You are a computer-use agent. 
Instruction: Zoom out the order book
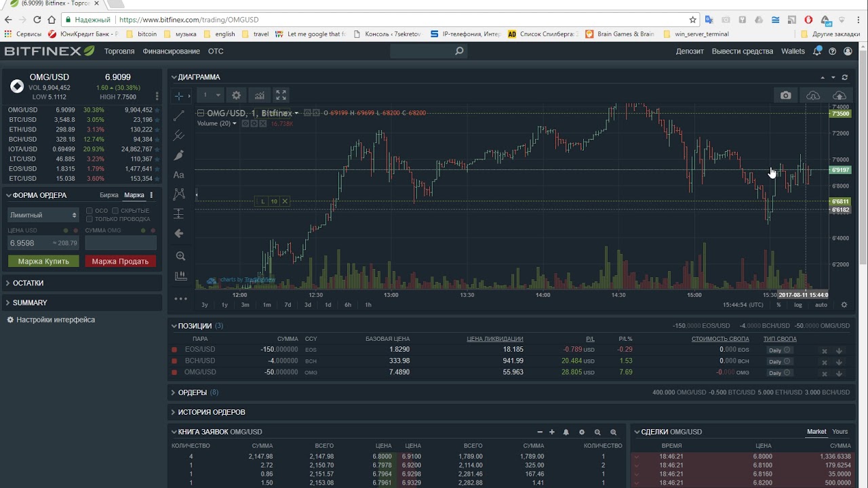(x=597, y=432)
